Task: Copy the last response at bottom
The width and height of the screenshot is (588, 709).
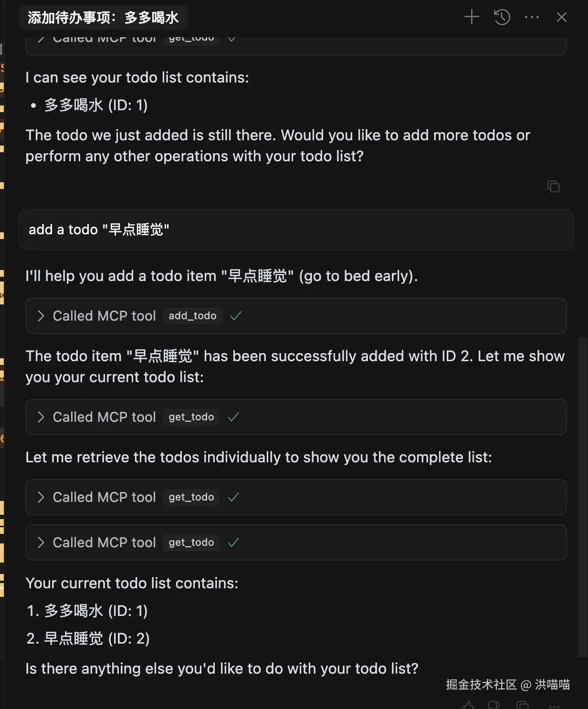Action: point(523,705)
